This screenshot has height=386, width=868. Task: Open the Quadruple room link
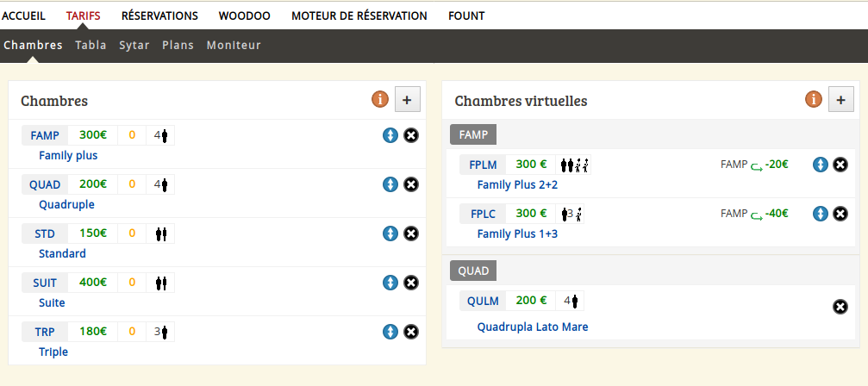pyautogui.click(x=66, y=204)
